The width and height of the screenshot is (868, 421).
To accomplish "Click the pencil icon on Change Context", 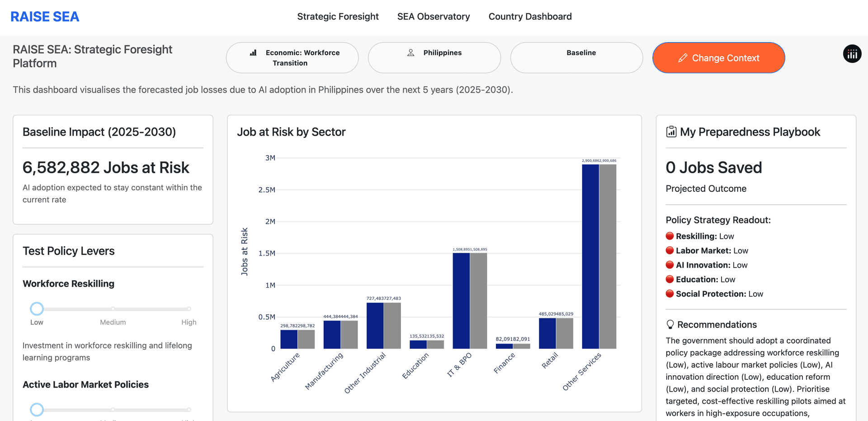I will 683,58.
